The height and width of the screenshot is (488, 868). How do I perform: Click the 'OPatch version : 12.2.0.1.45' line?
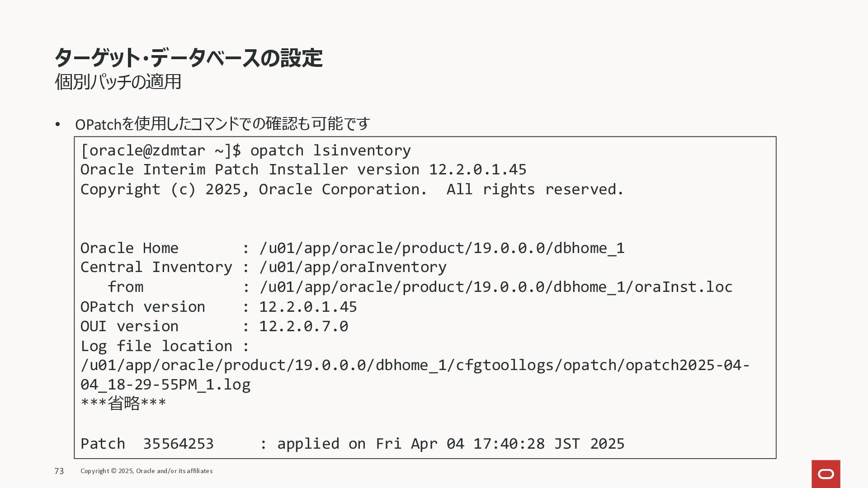pos(219,307)
